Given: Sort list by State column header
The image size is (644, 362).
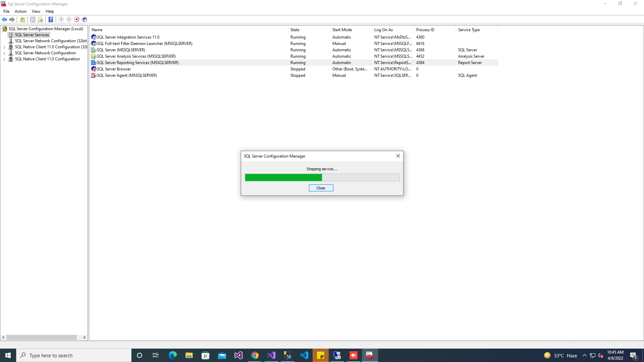Looking at the screenshot, I should click(295, 30).
